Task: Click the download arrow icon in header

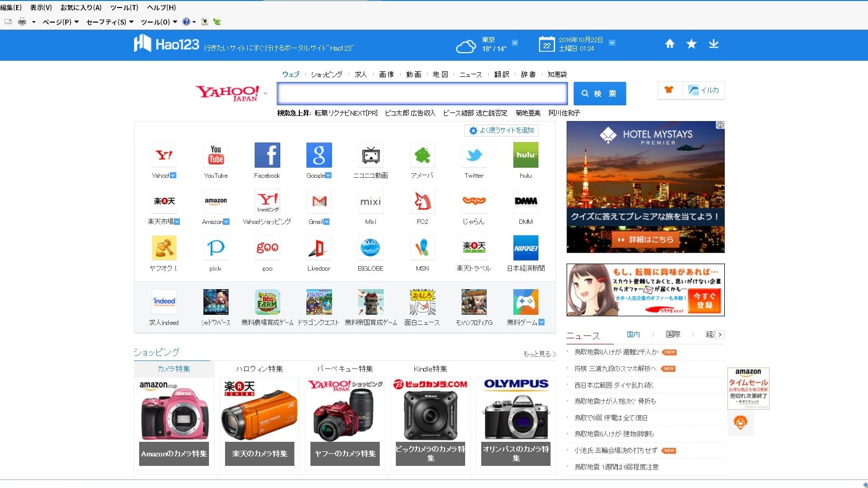Action: pyautogui.click(x=714, y=44)
